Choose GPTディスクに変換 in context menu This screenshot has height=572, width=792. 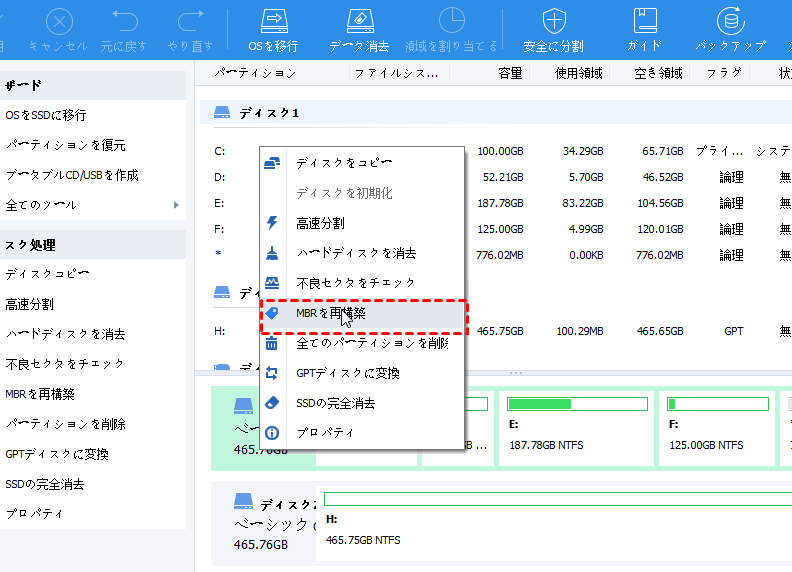[x=362, y=373]
